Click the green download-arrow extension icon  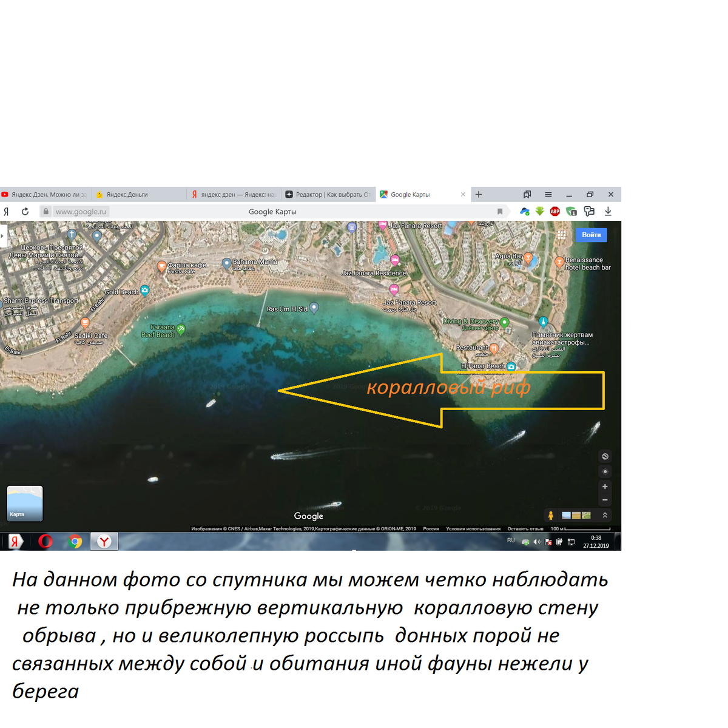click(539, 211)
